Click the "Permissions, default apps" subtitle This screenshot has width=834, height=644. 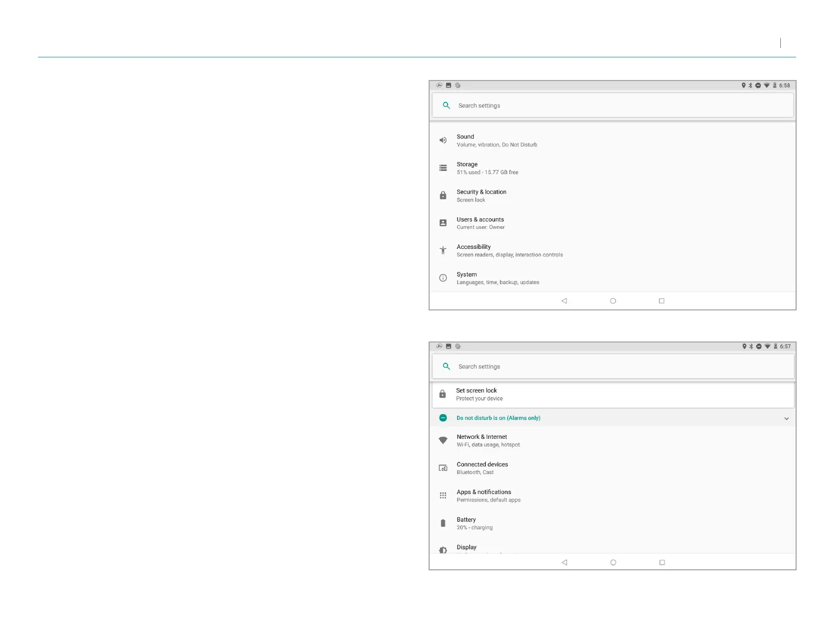(489, 500)
